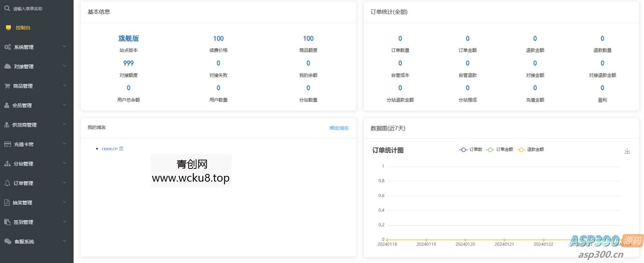Click the 退款数量 label
Viewport: 644px width, 263px height.
point(602,50)
